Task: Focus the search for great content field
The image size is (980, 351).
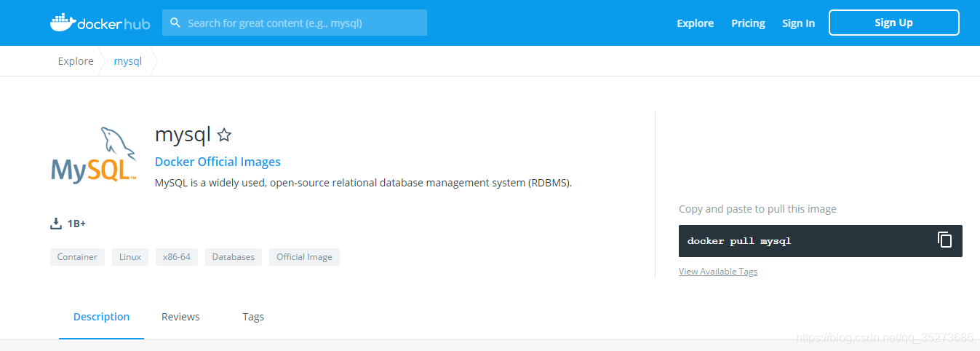Action: pos(295,23)
